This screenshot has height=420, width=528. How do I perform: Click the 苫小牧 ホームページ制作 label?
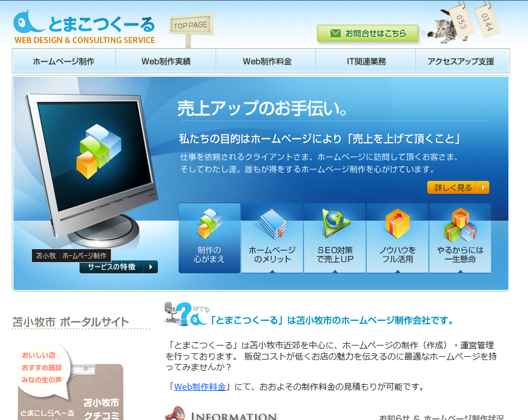coord(71,255)
